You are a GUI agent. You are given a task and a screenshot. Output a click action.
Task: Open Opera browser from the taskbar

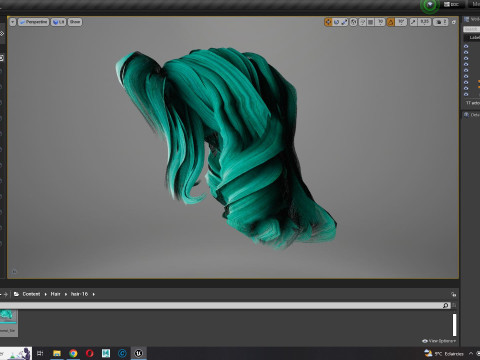coord(89,353)
